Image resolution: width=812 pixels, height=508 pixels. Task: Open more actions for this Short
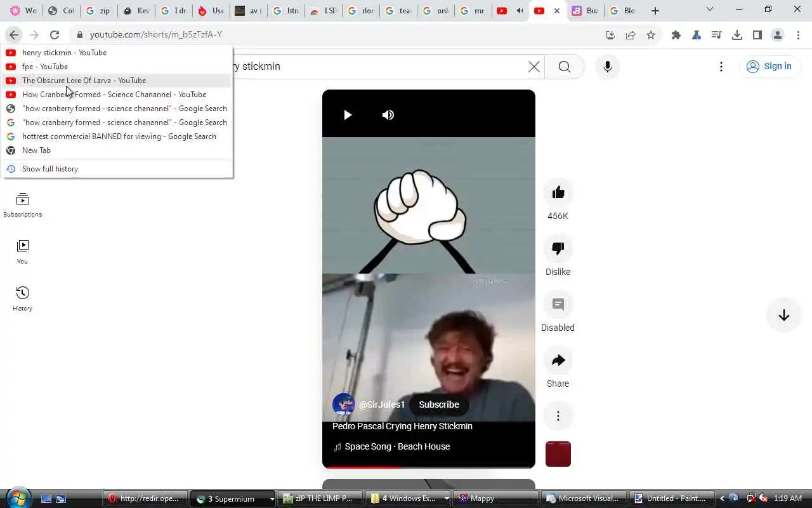point(558,416)
